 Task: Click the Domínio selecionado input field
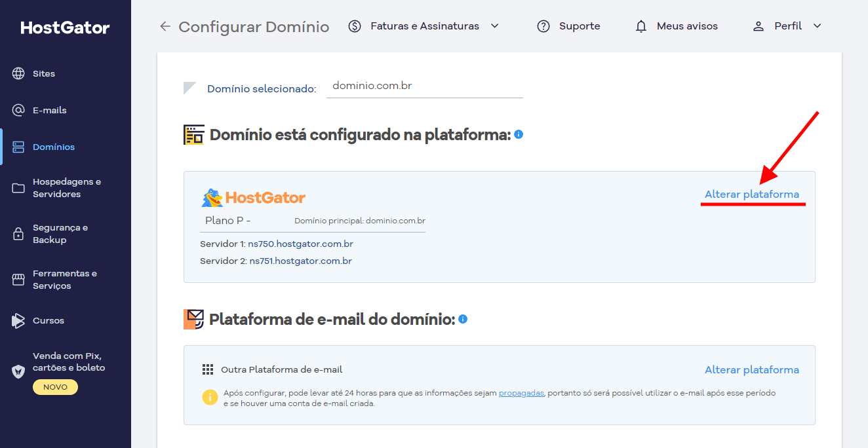click(425, 86)
